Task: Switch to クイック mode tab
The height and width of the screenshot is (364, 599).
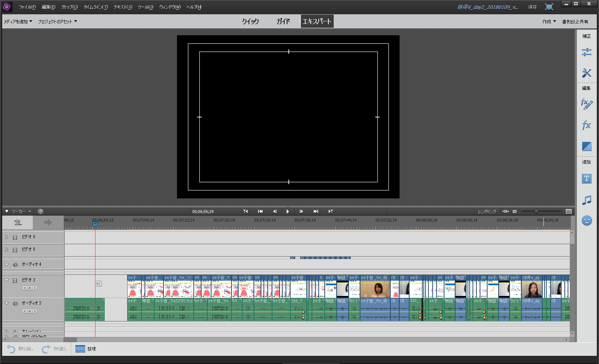Action: pos(250,21)
